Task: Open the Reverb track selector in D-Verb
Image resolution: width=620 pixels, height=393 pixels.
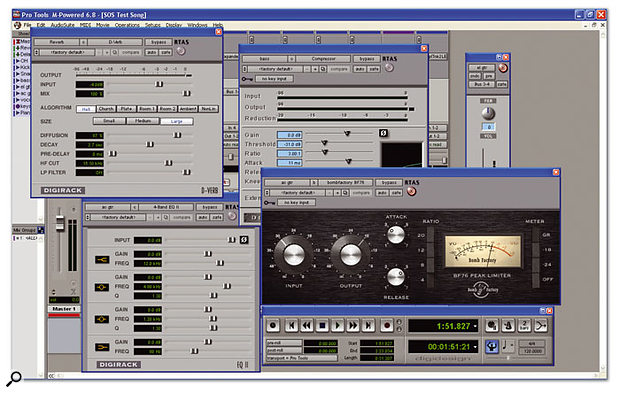Action: pos(57,42)
